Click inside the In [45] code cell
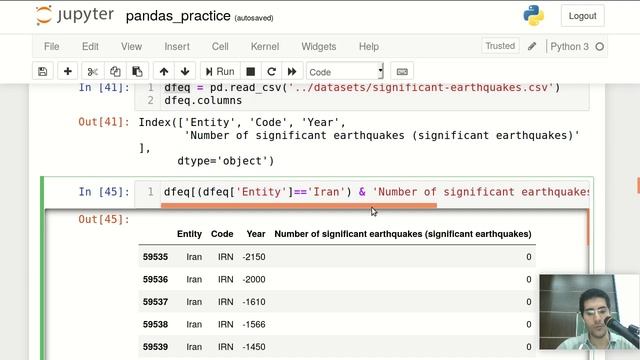Screen dimensions: 640x360 click(376, 192)
